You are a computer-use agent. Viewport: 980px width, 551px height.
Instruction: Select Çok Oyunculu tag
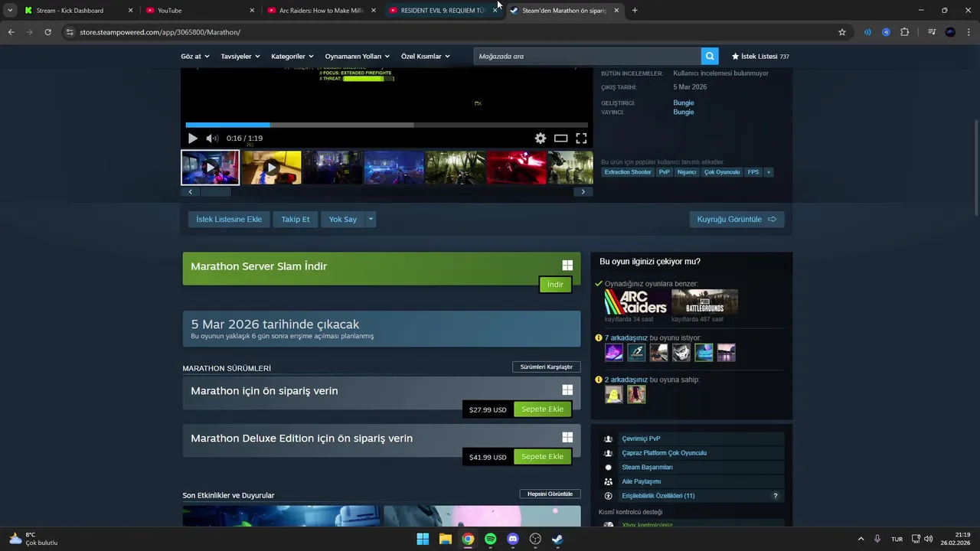(722, 172)
